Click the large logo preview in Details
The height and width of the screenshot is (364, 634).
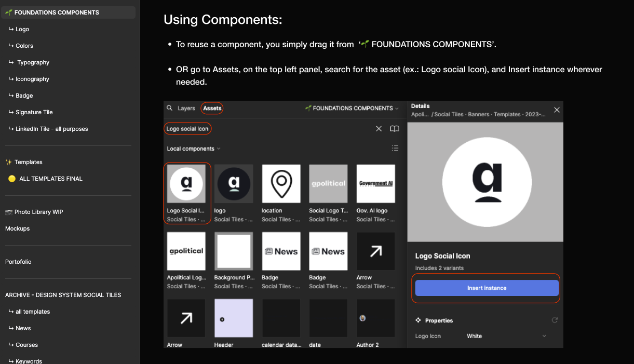click(485, 182)
